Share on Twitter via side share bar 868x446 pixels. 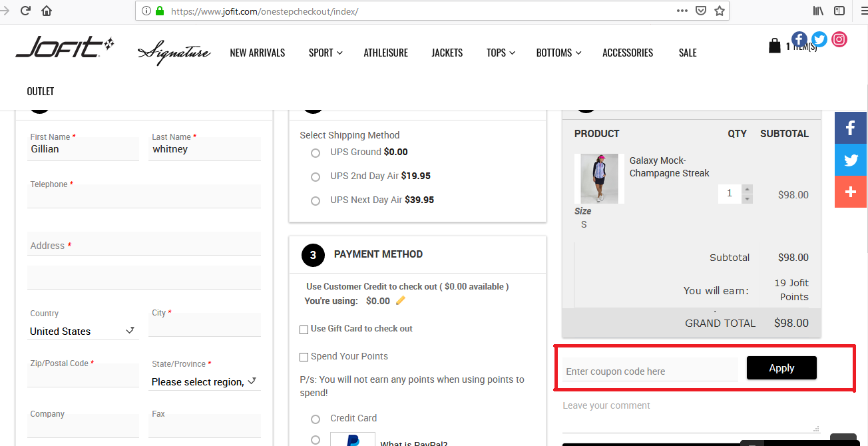click(851, 160)
